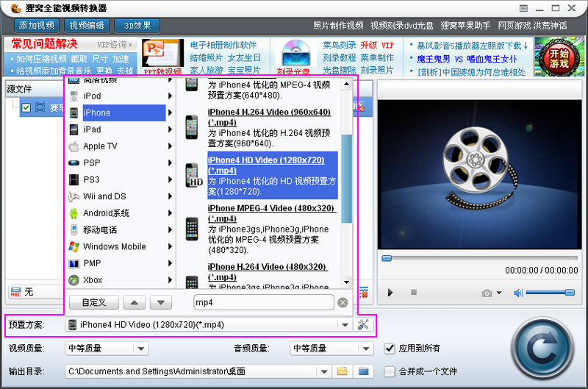
Task: Open the 视频编辑 video editing tool
Action: [x=87, y=26]
